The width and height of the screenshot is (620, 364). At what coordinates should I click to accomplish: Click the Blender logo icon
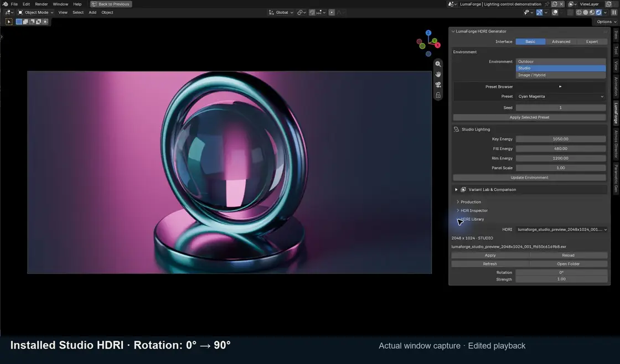click(5, 4)
